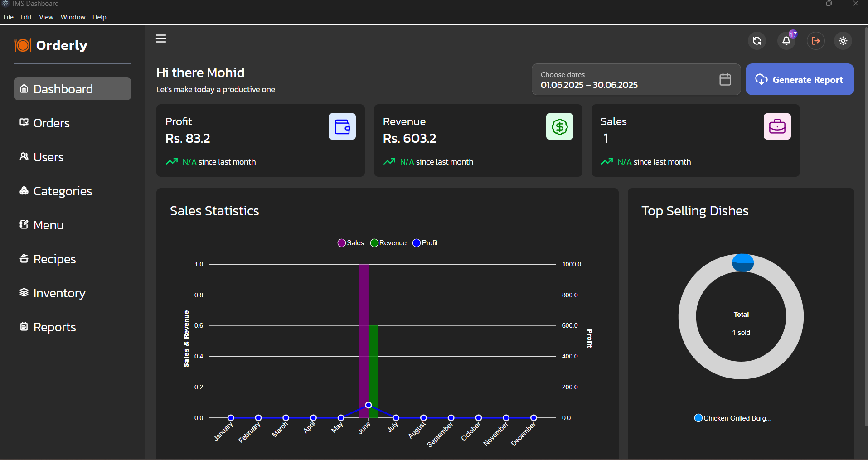Open the Choose dates range picker

636,79
